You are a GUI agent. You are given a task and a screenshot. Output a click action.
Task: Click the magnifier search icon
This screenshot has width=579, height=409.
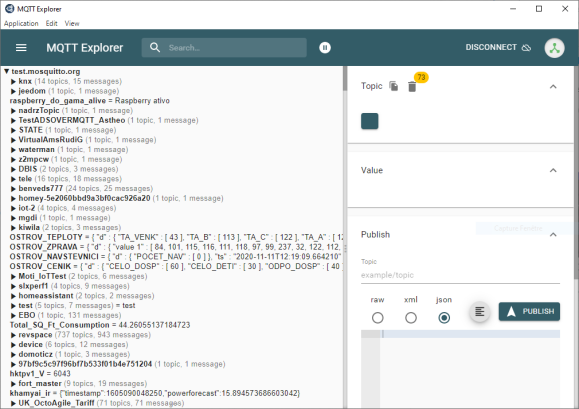[155, 48]
